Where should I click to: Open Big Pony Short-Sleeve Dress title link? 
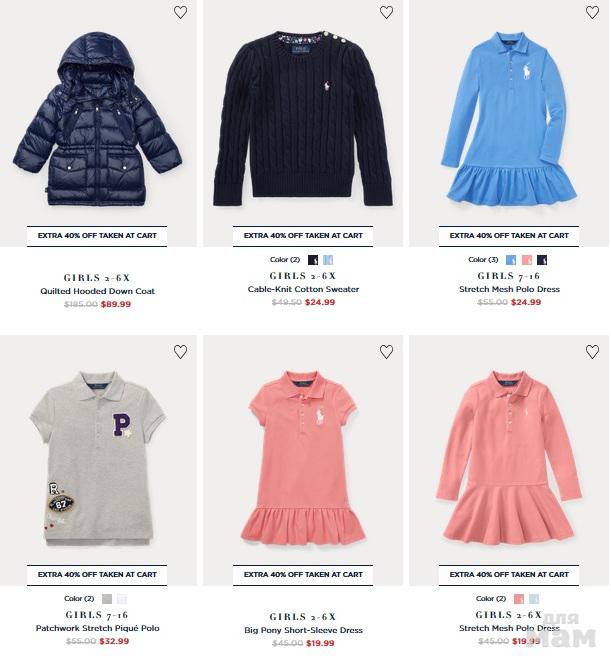click(x=303, y=630)
